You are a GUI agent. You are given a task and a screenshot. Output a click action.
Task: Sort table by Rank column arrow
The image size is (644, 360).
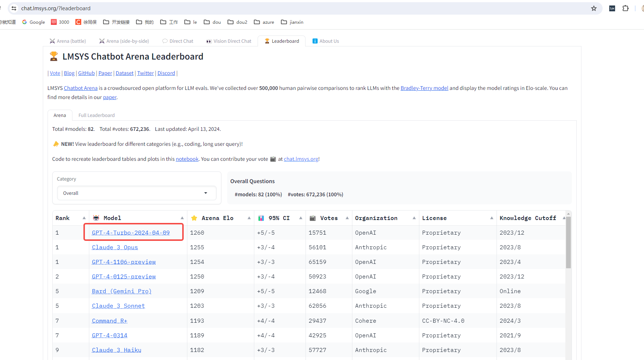click(x=84, y=218)
